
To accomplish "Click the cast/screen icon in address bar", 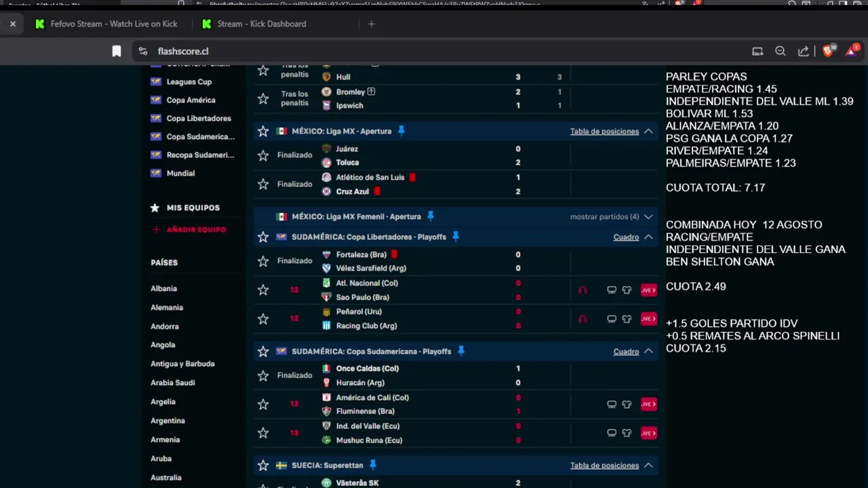I will tap(757, 51).
